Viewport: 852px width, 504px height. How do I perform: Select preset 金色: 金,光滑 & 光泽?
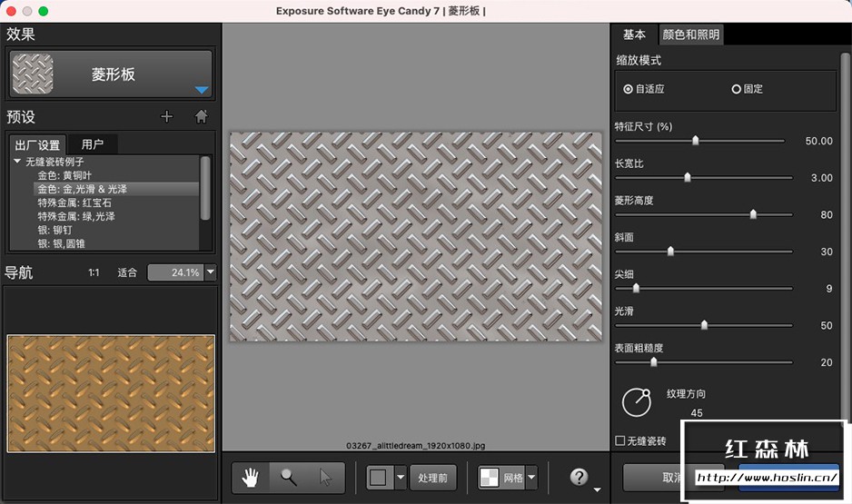(82, 189)
